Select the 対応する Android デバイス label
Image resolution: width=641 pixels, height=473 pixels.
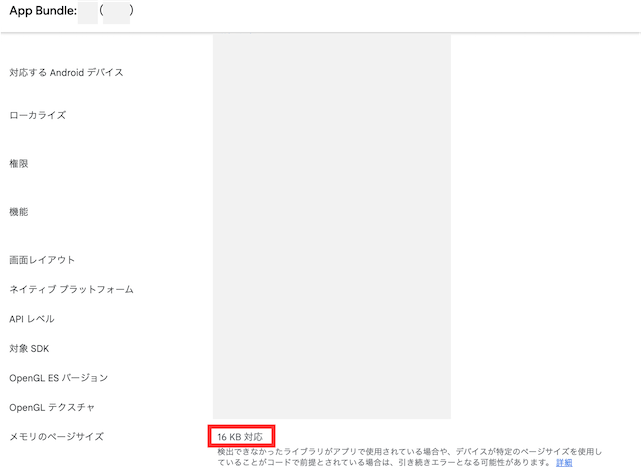[66, 73]
